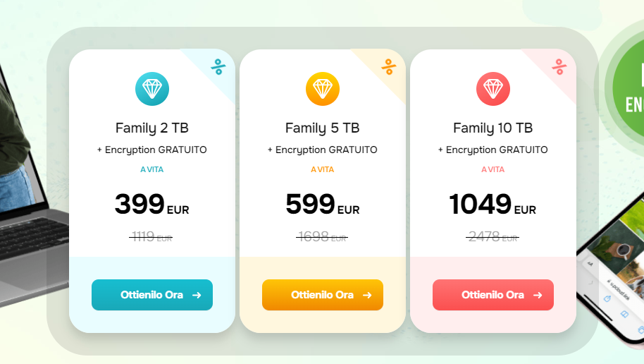
Task: Click the red percent discount badge
Action: pos(559,67)
